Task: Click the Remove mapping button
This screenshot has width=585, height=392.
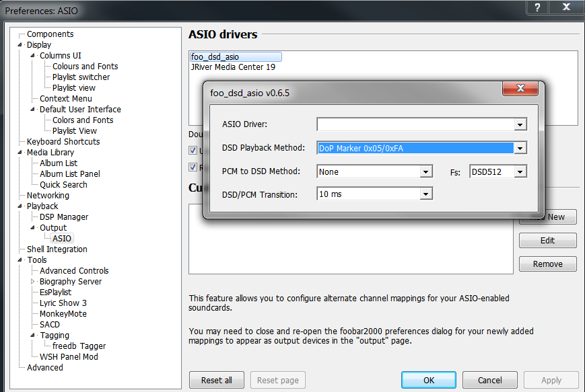Action: [548, 264]
